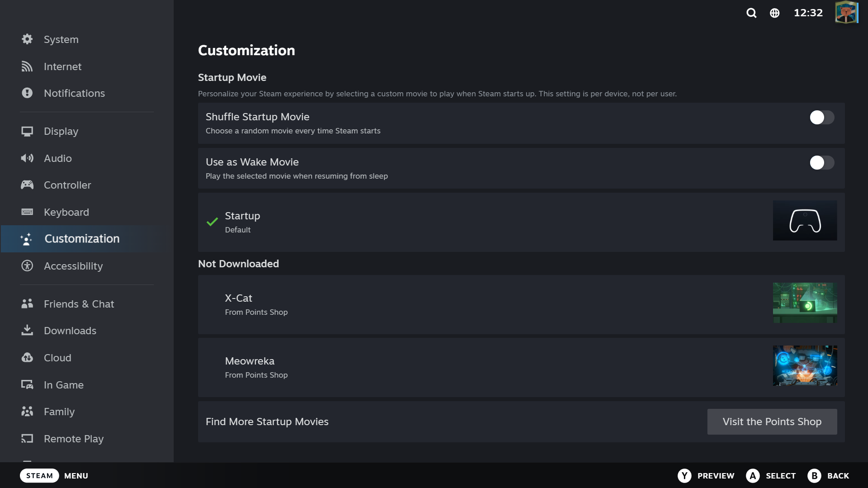The width and height of the screenshot is (868, 488).
Task: Click the Customization label in sidebar
Action: (82, 239)
